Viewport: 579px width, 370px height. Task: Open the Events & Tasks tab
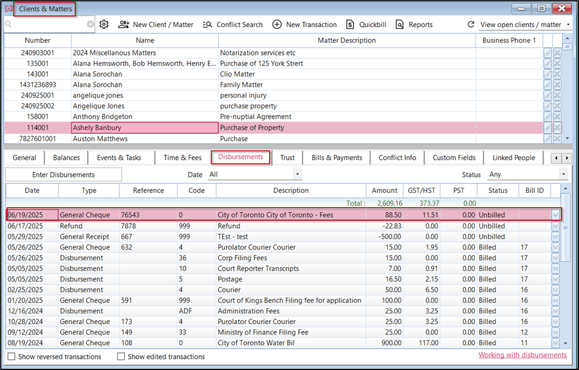click(119, 158)
